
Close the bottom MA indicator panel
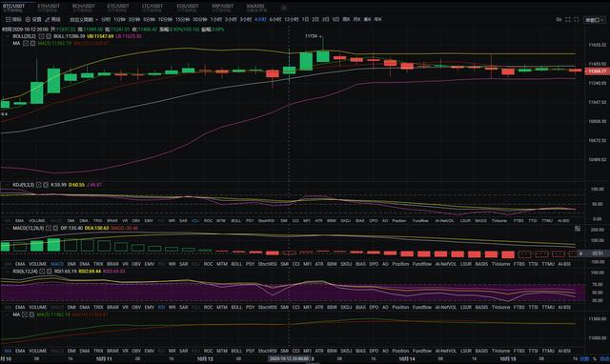point(32,314)
